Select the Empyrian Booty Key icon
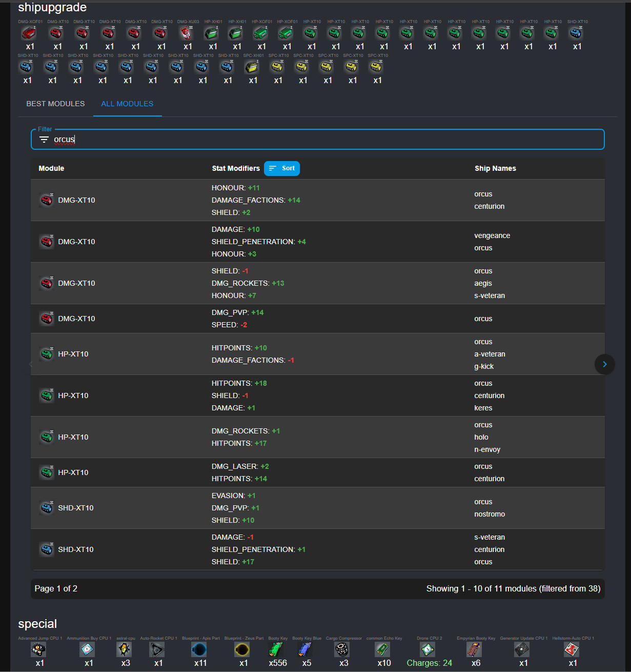The height and width of the screenshot is (672, 631). point(474,649)
